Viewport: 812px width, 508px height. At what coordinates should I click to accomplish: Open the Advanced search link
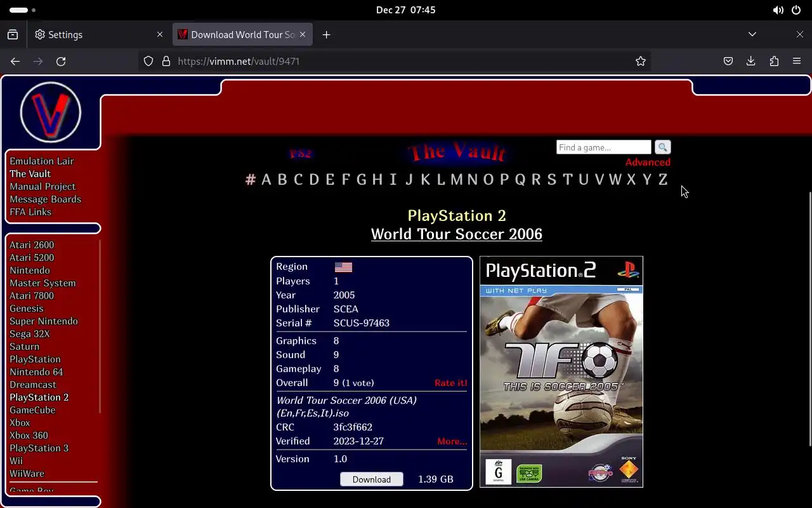click(x=648, y=163)
